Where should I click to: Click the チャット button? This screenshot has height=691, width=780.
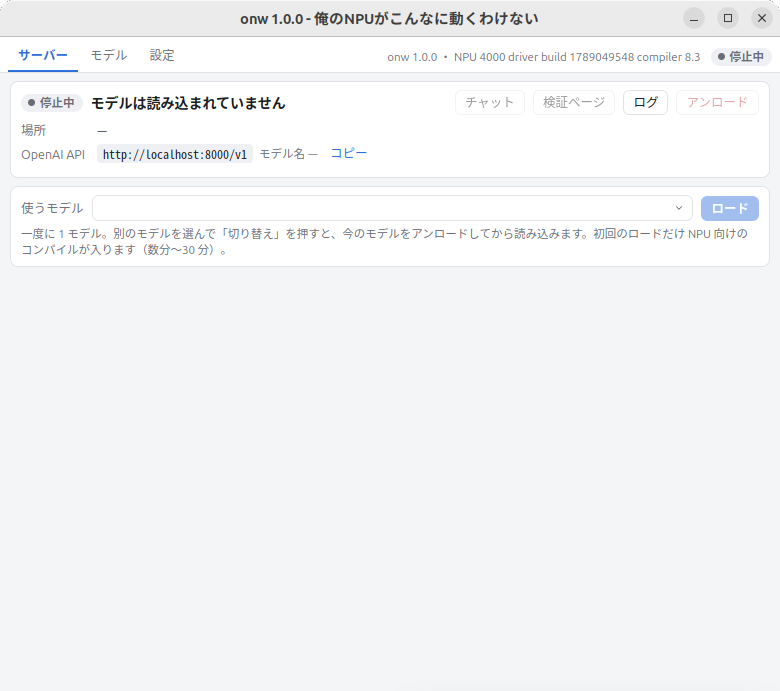pyautogui.click(x=489, y=102)
